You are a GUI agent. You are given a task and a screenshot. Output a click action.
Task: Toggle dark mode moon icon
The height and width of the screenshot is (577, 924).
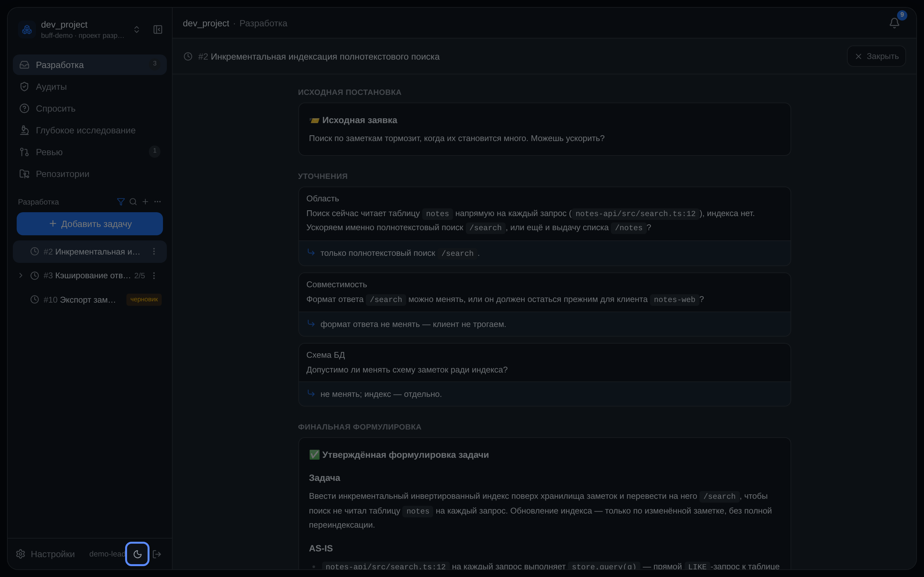(137, 554)
